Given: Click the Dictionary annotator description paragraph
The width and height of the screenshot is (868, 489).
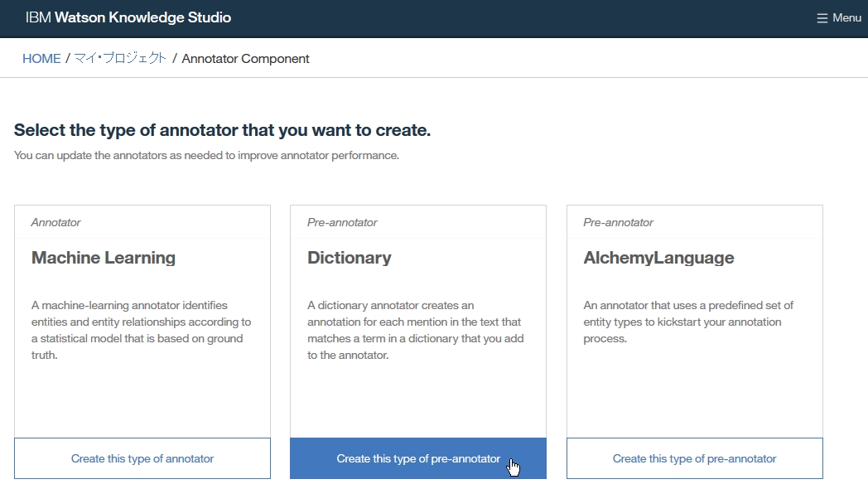Looking at the screenshot, I should point(415,330).
